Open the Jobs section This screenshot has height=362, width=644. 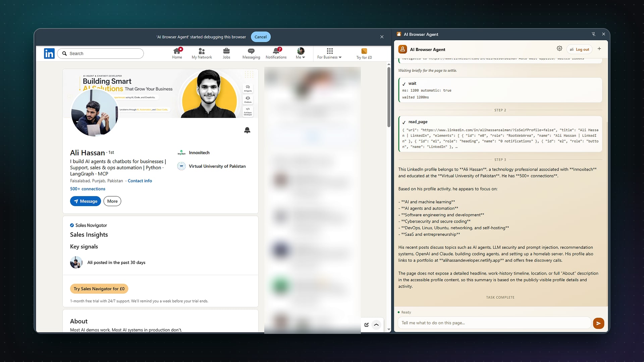click(x=226, y=53)
